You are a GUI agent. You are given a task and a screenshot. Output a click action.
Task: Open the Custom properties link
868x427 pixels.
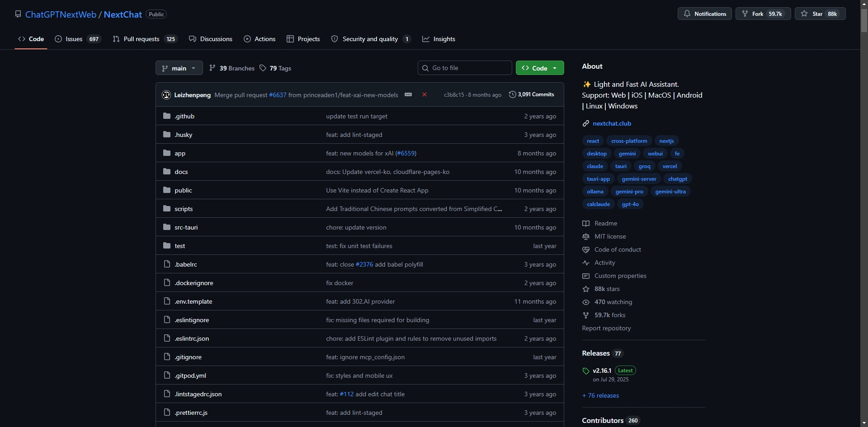point(620,276)
